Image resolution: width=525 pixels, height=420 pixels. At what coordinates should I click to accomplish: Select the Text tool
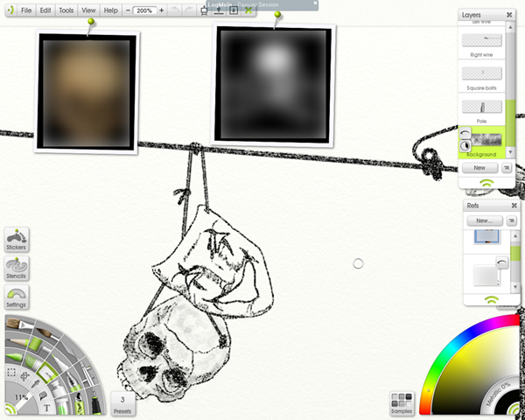(x=47, y=408)
